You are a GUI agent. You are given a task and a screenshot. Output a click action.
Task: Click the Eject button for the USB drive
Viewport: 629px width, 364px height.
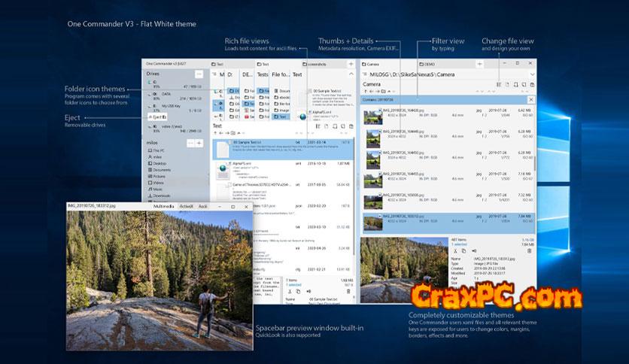[154, 117]
